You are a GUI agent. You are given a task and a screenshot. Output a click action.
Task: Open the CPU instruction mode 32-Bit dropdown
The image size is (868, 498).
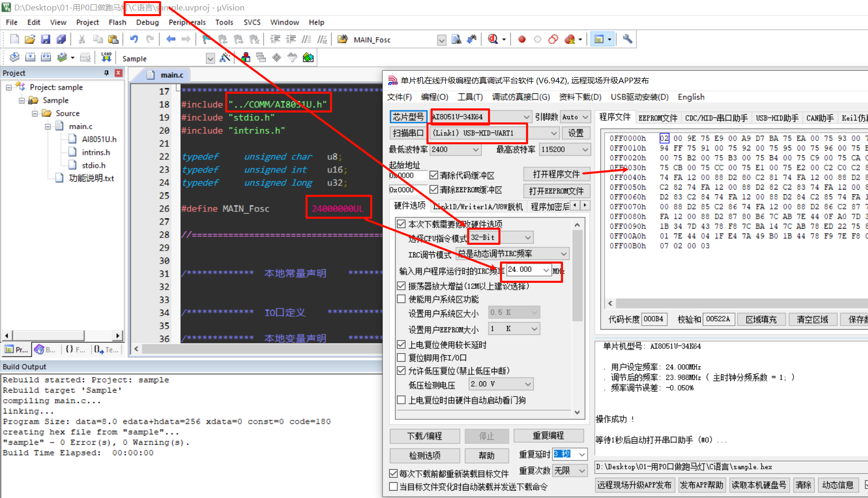pos(528,238)
